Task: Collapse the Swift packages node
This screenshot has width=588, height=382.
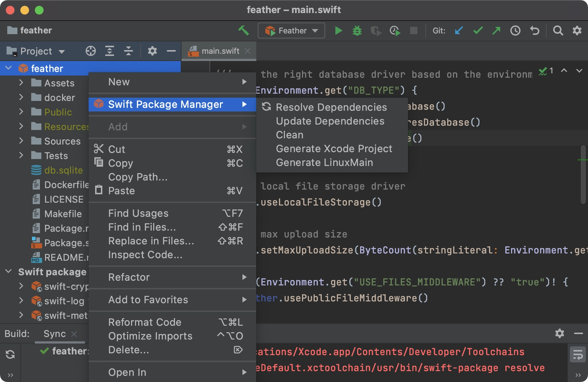Action: (9, 272)
